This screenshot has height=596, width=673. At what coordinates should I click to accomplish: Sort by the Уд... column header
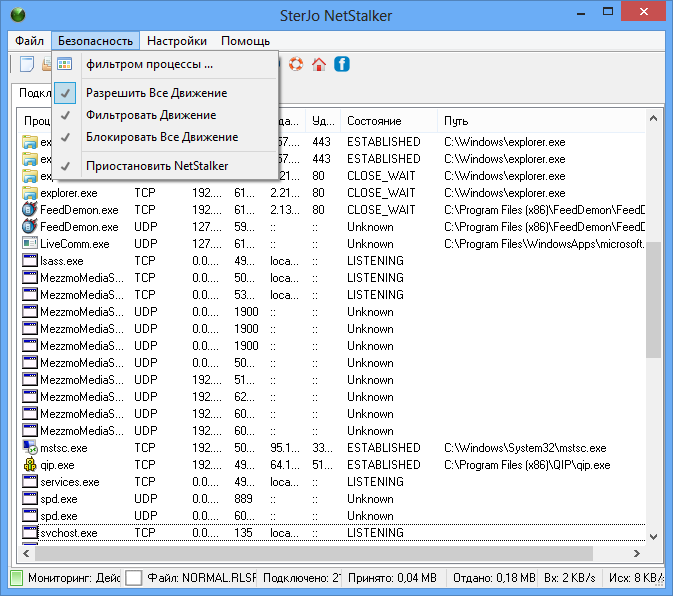(x=323, y=121)
